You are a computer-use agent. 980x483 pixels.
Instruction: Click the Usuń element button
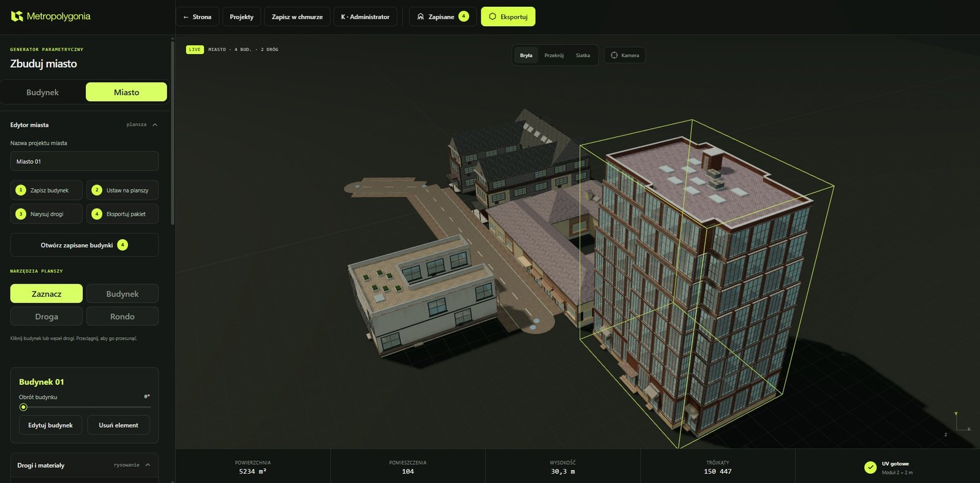118,425
